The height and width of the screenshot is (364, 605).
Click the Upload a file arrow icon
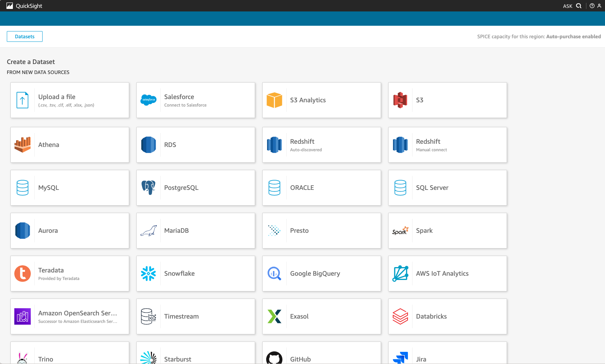(23, 100)
